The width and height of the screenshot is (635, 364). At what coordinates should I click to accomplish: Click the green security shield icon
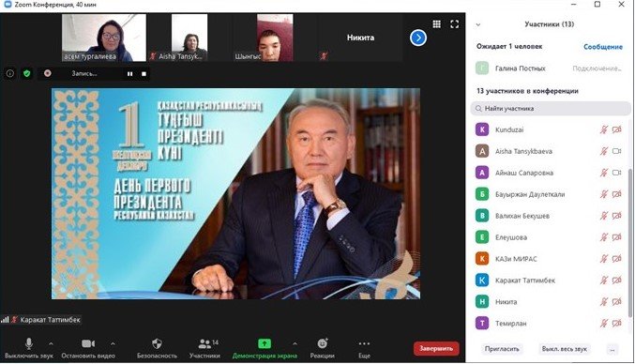pyautogui.click(x=27, y=74)
